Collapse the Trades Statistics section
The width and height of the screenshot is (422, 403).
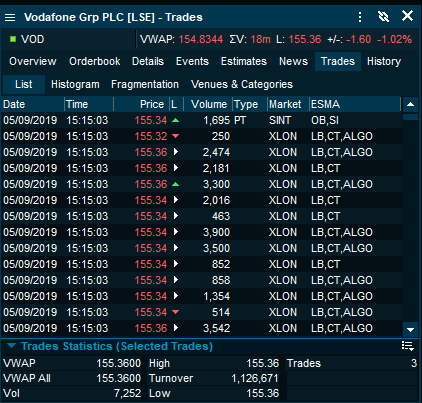[11, 346]
